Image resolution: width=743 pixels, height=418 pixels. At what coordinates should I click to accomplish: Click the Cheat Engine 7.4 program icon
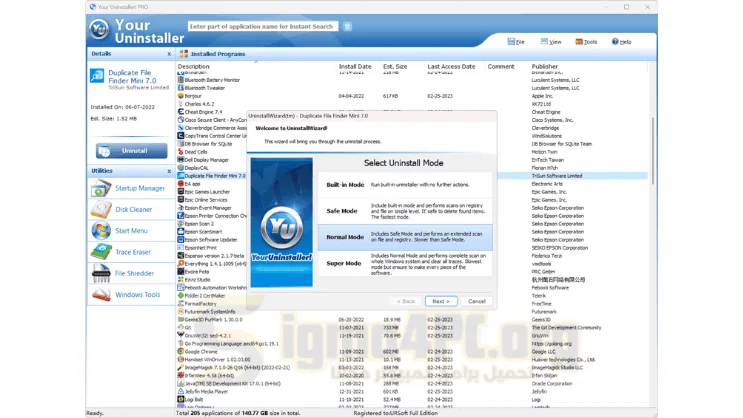181,112
